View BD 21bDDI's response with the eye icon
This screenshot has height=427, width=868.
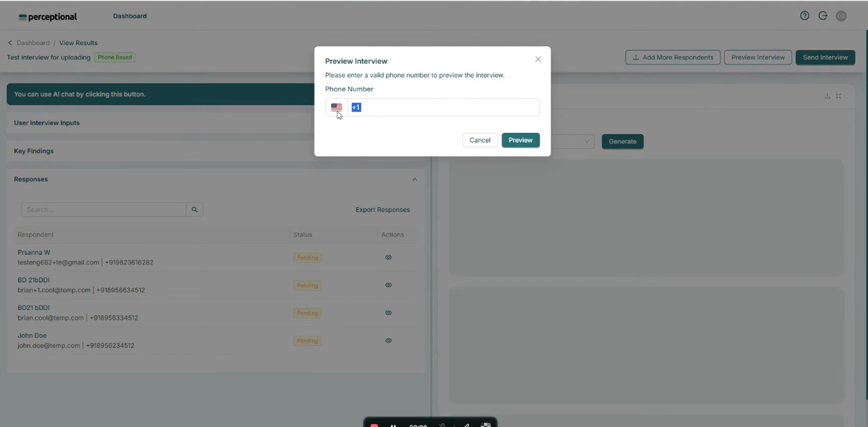click(x=388, y=284)
